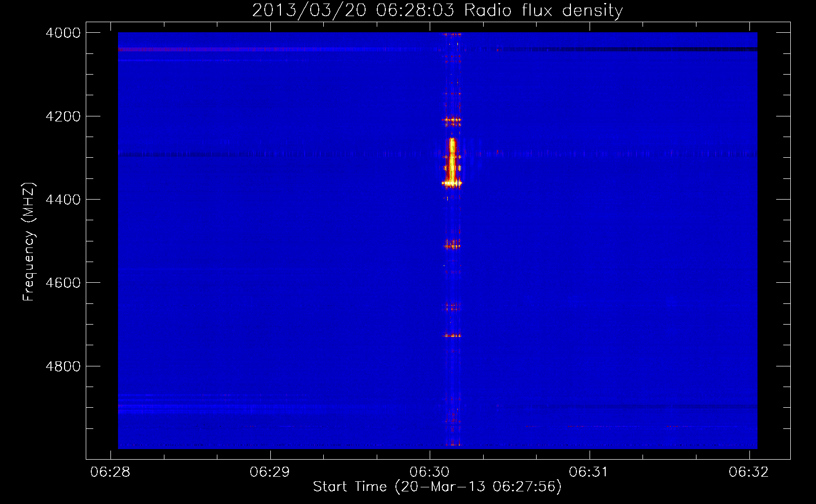This screenshot has height=504, width=816.
Task: Click the 'Start Time (20-Mar-13 06:27:56)' x-axis label
Action: click(x=437, y=487)
